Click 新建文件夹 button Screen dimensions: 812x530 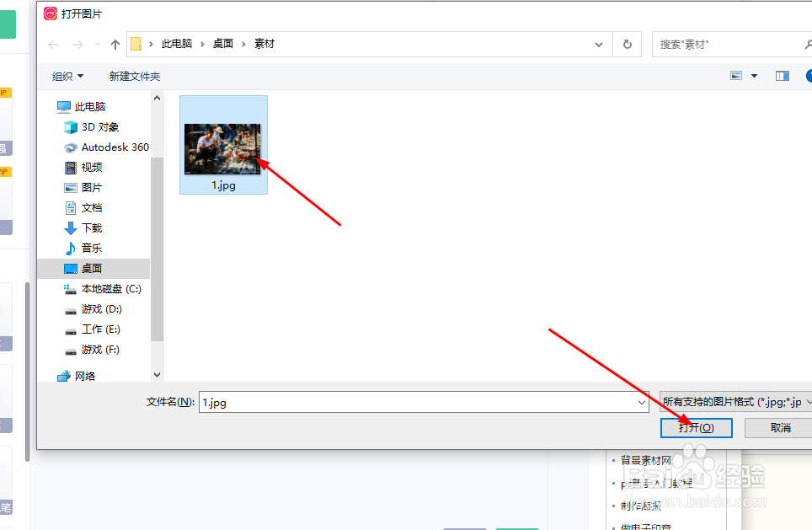(135, 76)
